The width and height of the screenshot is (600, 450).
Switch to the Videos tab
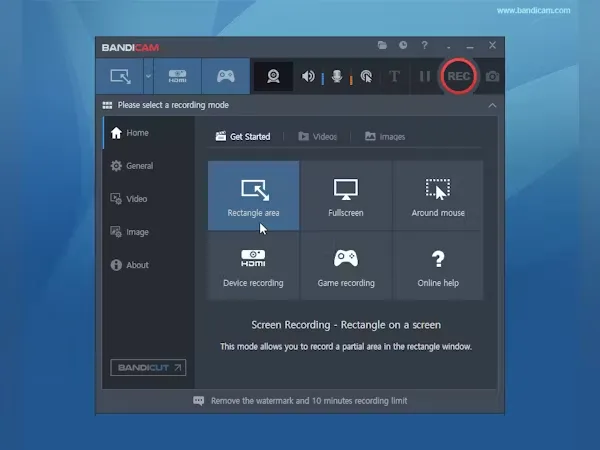click(x=318, y=137)
